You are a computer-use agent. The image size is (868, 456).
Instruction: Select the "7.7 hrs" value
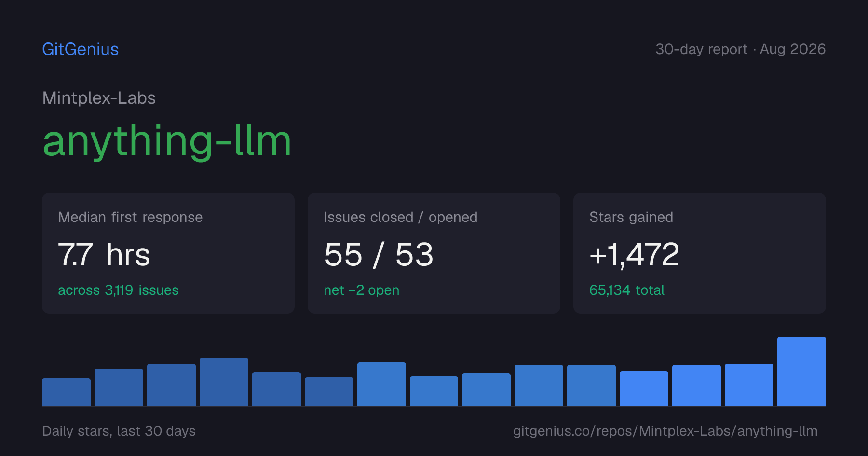click(104, 254)
